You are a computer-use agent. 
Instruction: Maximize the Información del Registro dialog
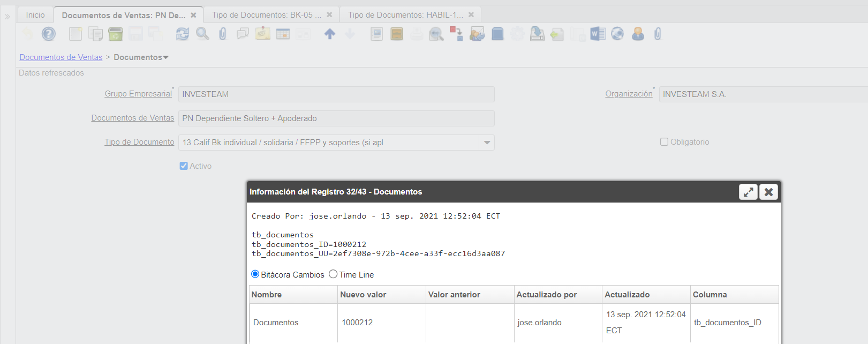pyautogui.click(x=748, y=192)
